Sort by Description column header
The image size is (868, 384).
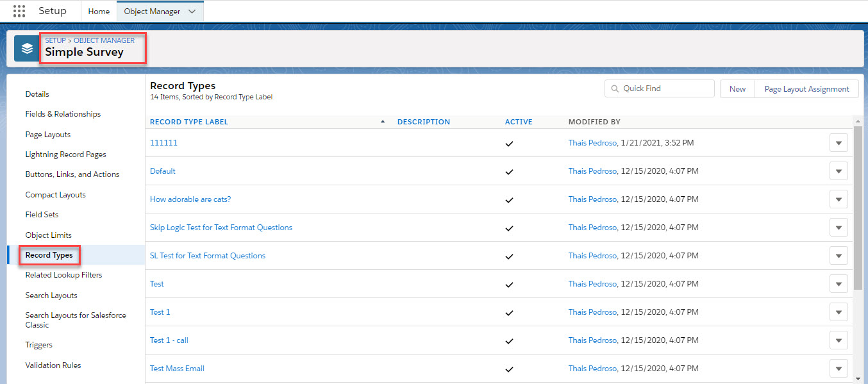(424, 122)
